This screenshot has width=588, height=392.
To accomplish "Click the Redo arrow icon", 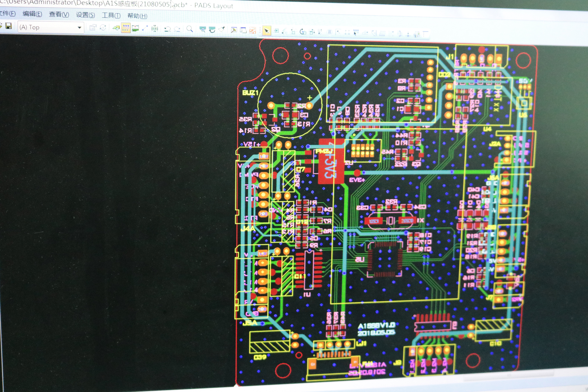I will [177, 29].
